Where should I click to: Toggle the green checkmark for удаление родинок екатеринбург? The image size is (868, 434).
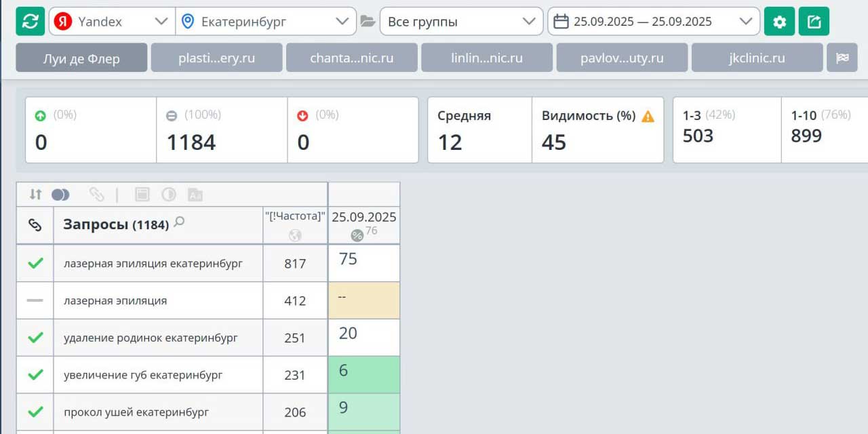click(x=35, y=338)
